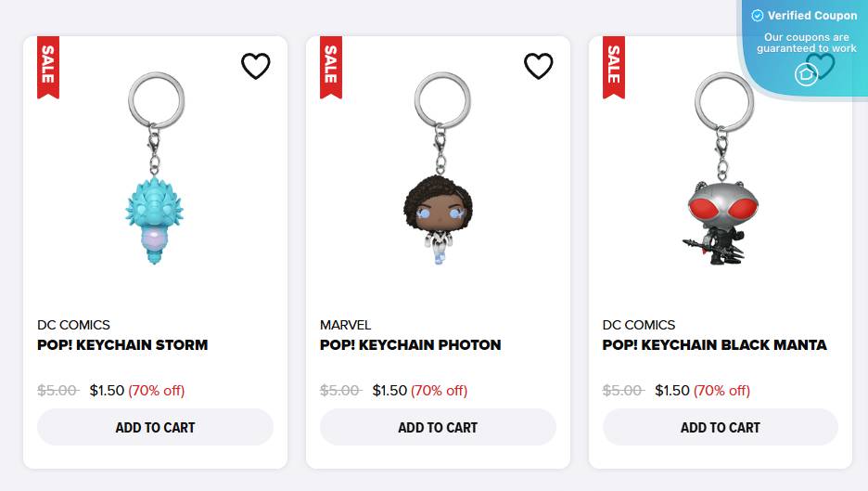Click the SALE ribbon on Black Manta keychain
The image size is (868, 491).
614,65
